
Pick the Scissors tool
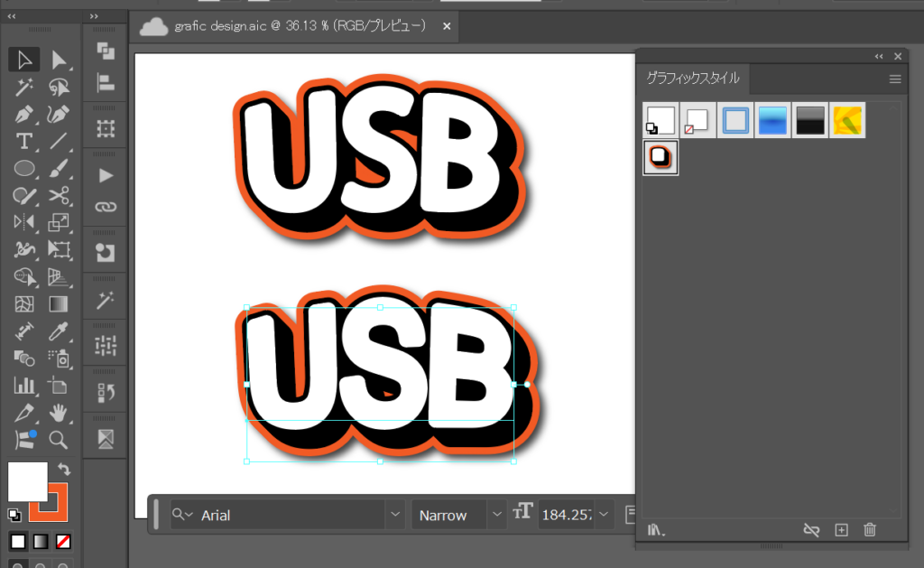click(x=59, y=196)
